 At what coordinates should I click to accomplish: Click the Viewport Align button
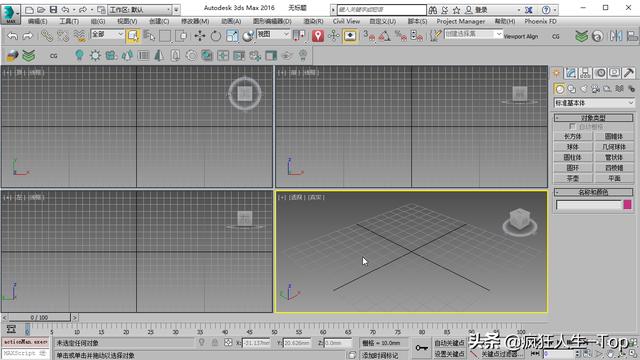pyautogui.click(x=521, y=36)
